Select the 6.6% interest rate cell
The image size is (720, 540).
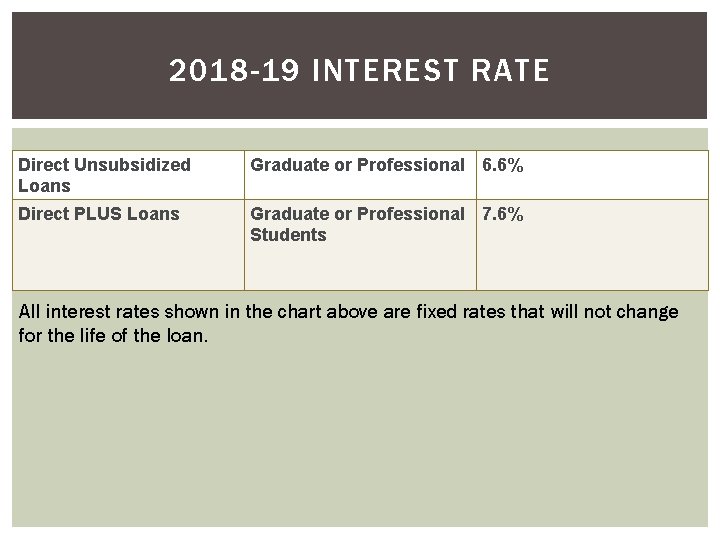click(592, 175)
